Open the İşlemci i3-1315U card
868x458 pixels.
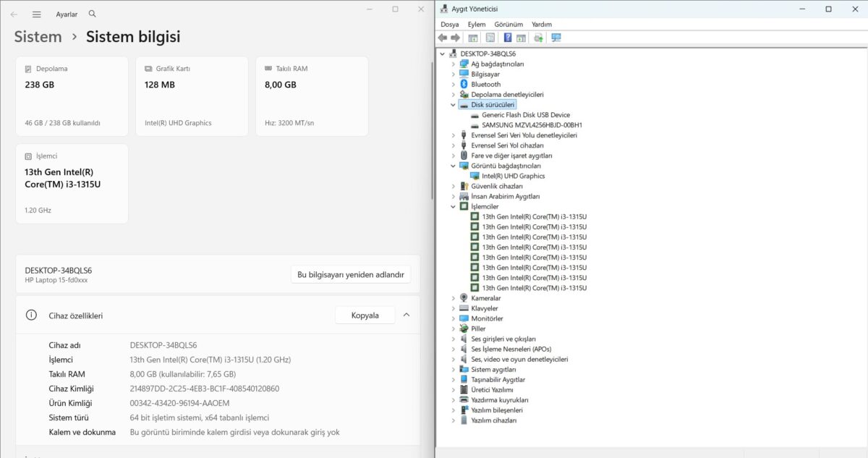pos(72,184)
